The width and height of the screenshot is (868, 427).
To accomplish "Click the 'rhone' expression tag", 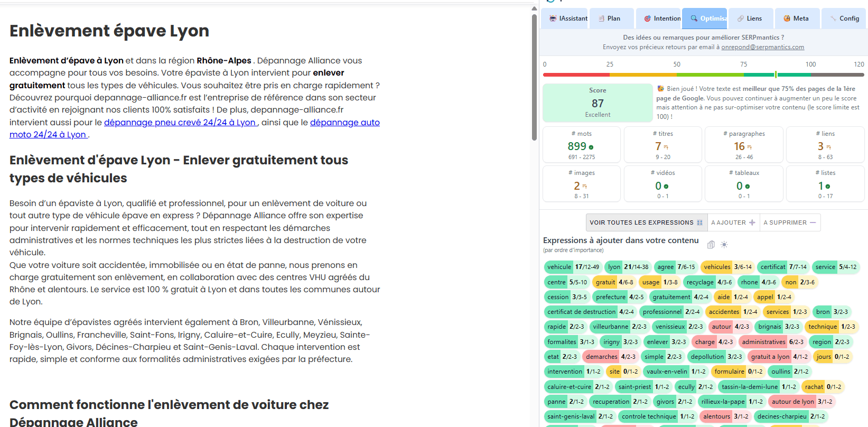I will [758, 282].
